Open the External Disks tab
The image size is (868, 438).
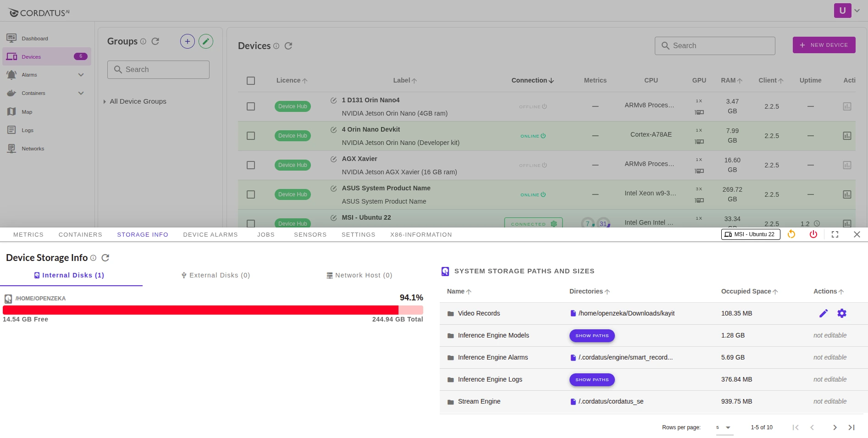(x=216, y=275)
